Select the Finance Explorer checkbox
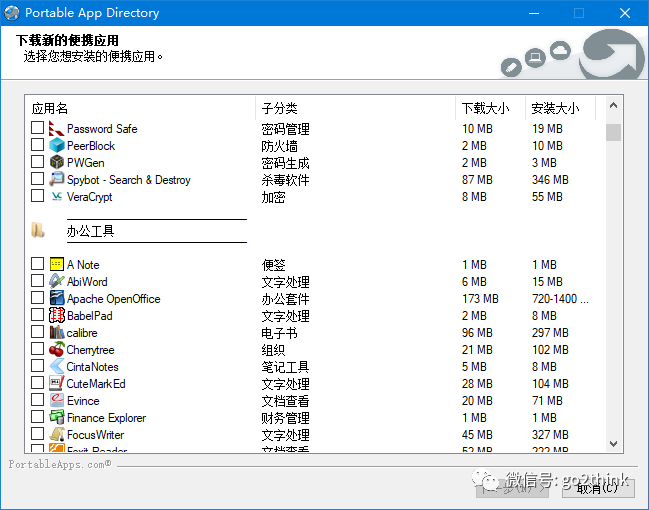Image resolution: width=649 pixels, height=510 pixels. pos(37,416)
